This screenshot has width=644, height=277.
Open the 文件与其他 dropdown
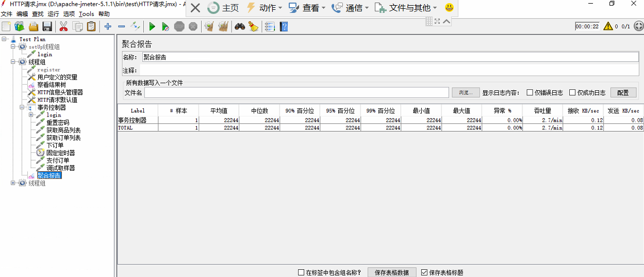click(406, 8)
